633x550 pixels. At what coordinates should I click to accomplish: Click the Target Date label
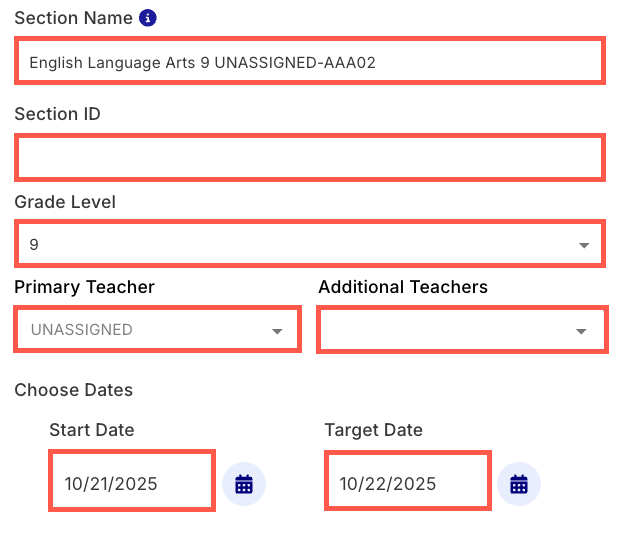coord(373,430)
